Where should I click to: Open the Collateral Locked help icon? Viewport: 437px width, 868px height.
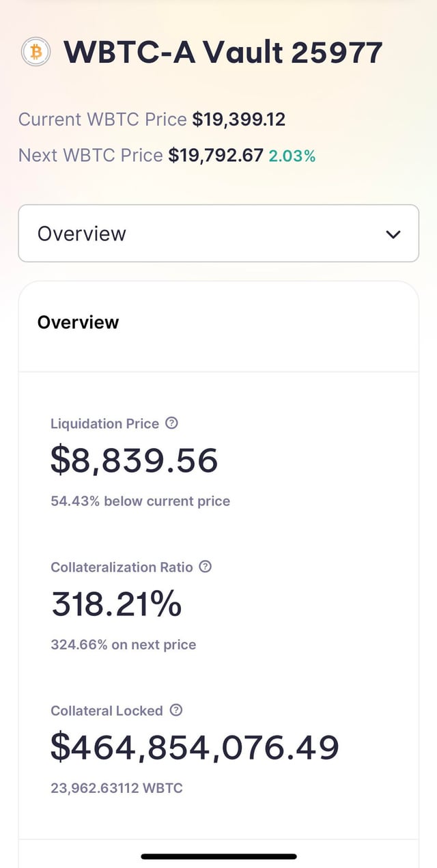pyautogui.click(x=175, y=710)
